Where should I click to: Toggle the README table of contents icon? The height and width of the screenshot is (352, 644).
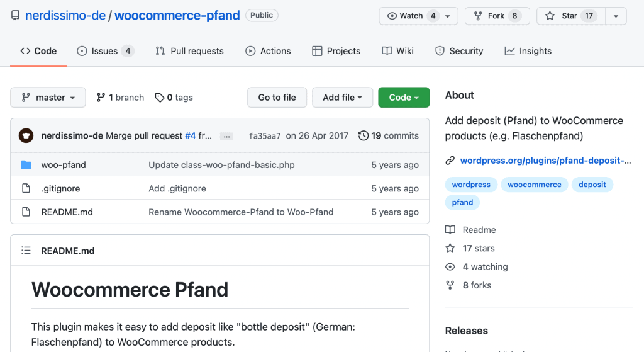coord(26,251)
